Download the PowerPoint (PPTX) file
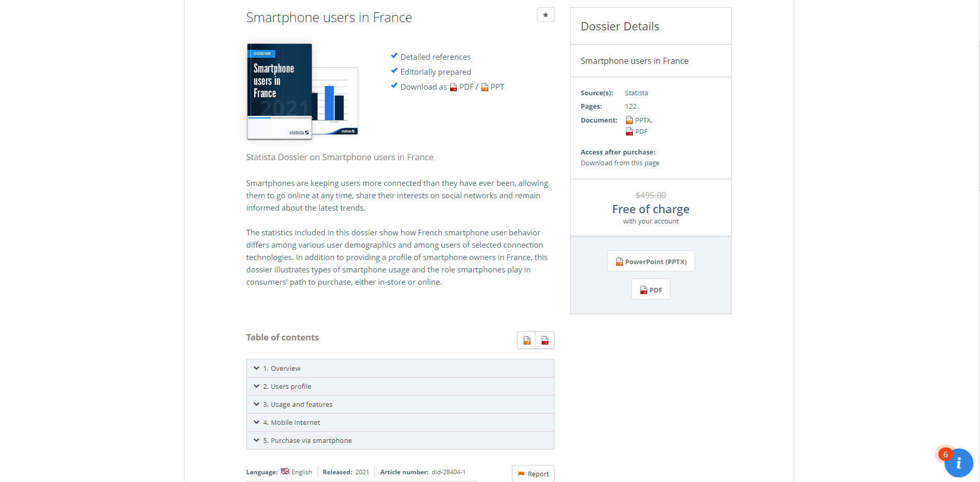Viewport: 980px width, 482px height. tap(651, 262)
